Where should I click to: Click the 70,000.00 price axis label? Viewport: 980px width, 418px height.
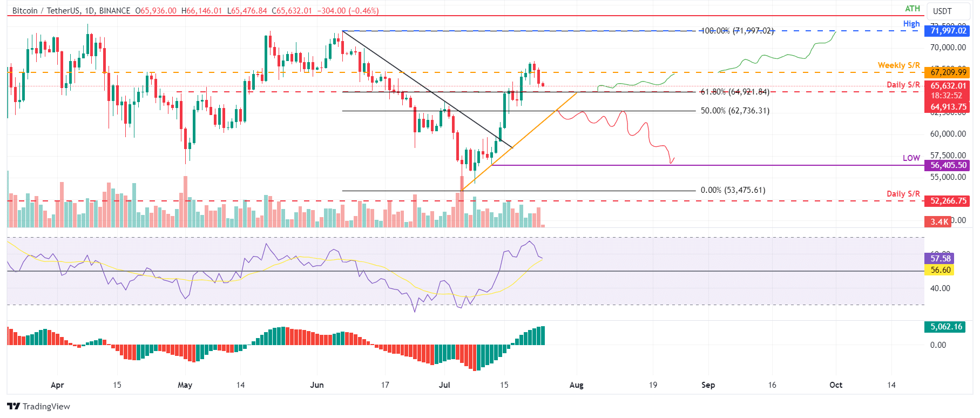[948, 48]
